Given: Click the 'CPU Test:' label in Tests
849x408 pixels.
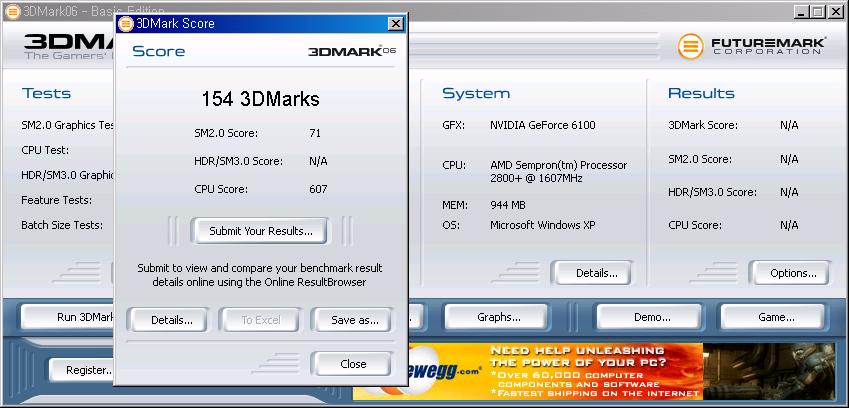Looking at the screenshot, I should (x=45, y=150).
